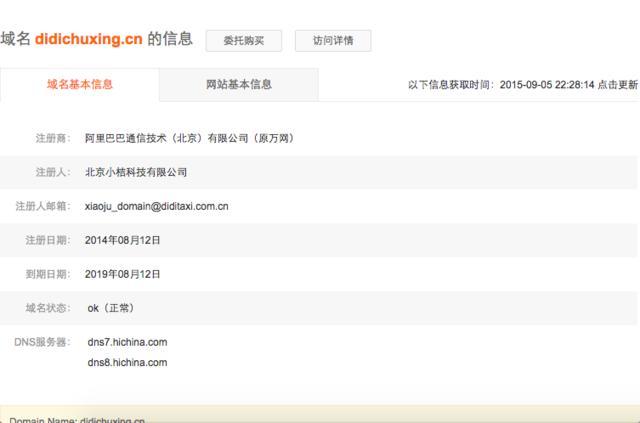The width and height of the screenshot is (640, 423).
Task: Select DNS server dns8.hichina.com
Action: click(x=127, y=363)
